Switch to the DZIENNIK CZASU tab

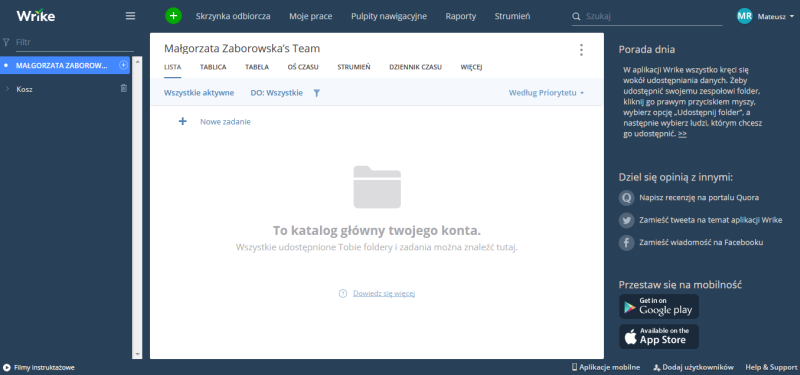[415, 67]
